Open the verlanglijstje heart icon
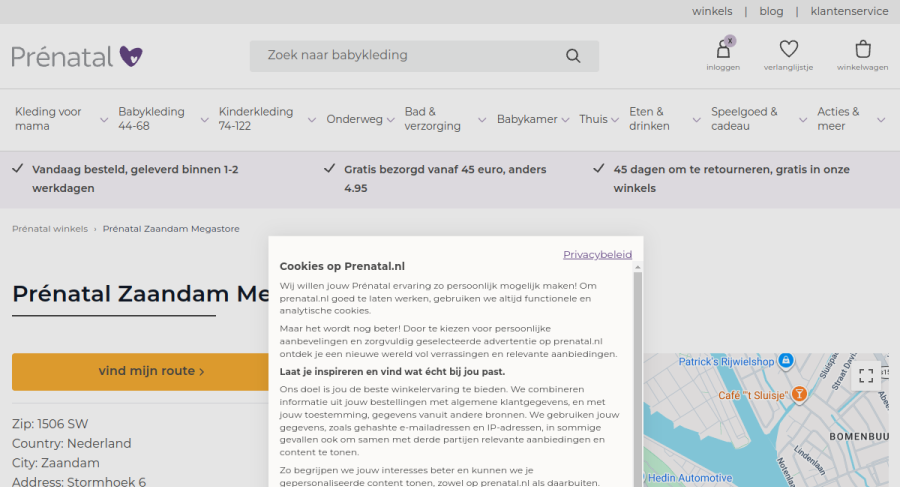900x487 pixels. click(x=789, y=49)
